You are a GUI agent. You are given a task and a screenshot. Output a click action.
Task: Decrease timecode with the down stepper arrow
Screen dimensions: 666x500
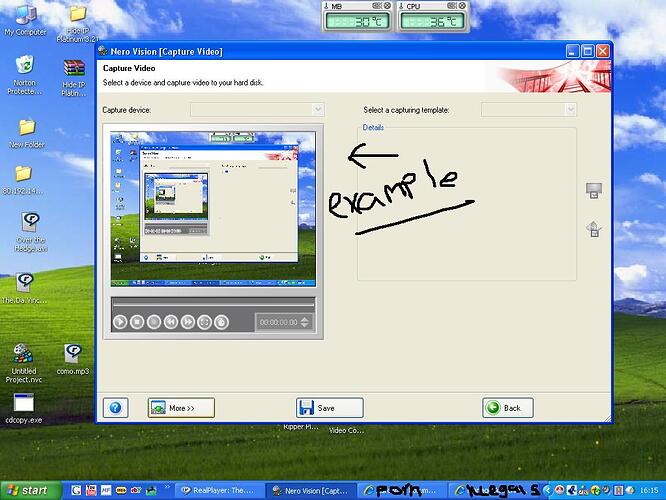coord(305,325)
